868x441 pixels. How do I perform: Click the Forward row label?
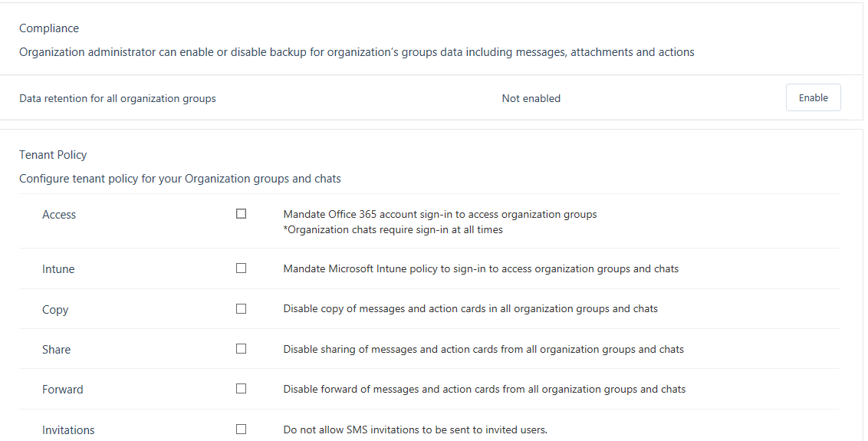click(63, 390)
